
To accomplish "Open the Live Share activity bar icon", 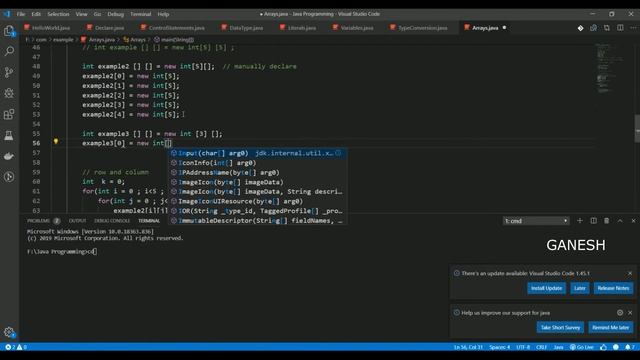I will (x=9, y=177).
